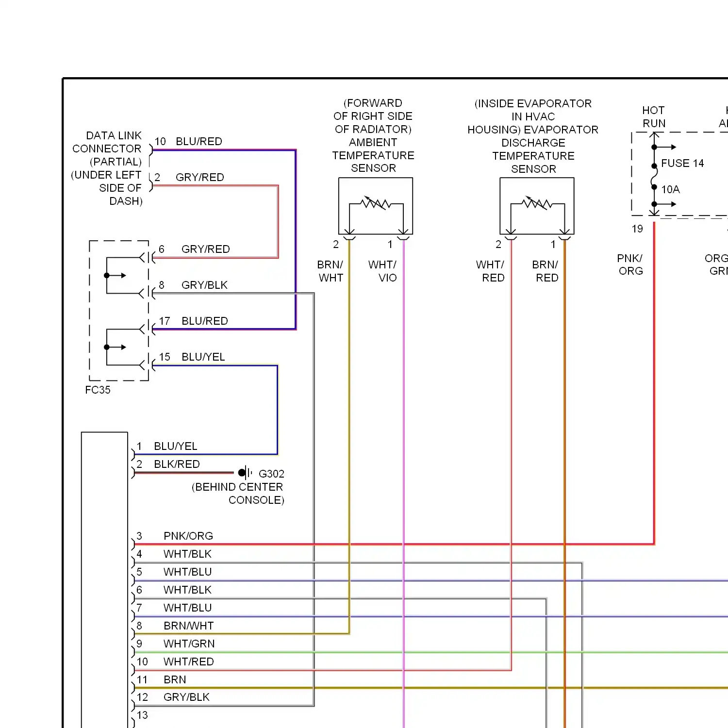Click the pin 8 BRN/WHT label

[175, 626]
